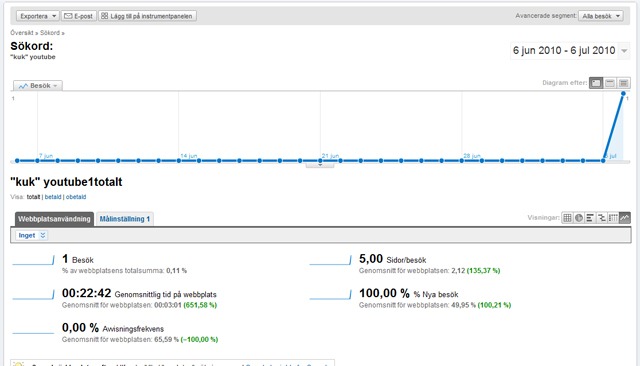Open the Sökord breadcrumb link
This screenshot has height=366, width=640.
click(x=50, y=33)
